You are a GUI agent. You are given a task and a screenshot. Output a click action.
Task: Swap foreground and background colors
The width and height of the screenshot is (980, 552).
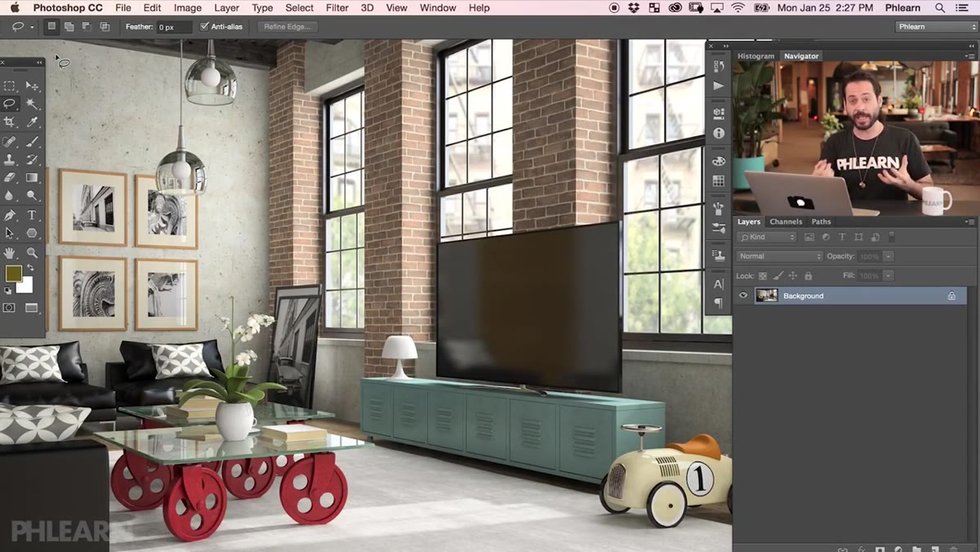[31, 269]
